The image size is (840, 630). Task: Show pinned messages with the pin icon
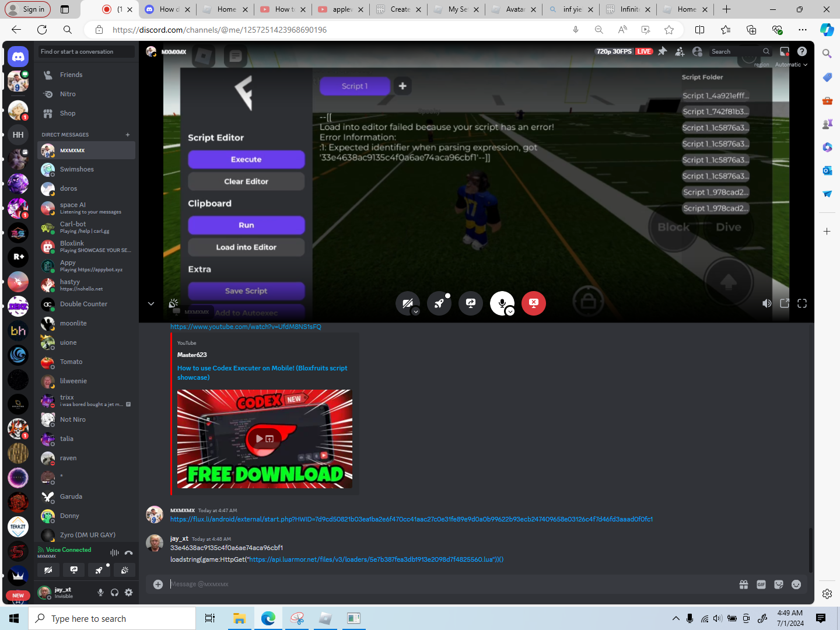coord(663,51)
